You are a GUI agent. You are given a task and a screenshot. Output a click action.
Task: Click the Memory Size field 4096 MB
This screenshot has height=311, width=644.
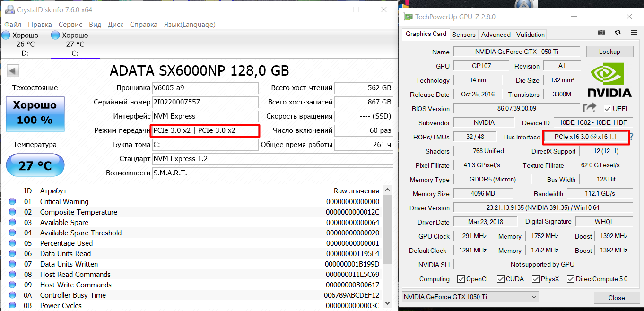tap(483, 193)
